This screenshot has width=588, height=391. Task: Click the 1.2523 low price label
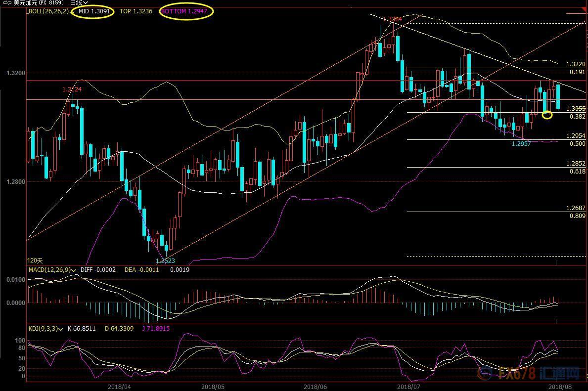tap(165, 261)
